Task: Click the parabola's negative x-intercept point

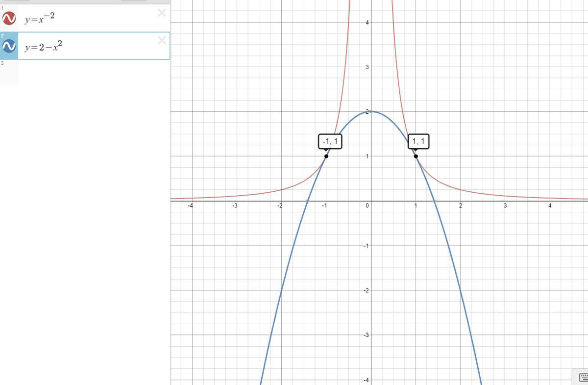Action: pyautogui.click(x=308, y=201)
